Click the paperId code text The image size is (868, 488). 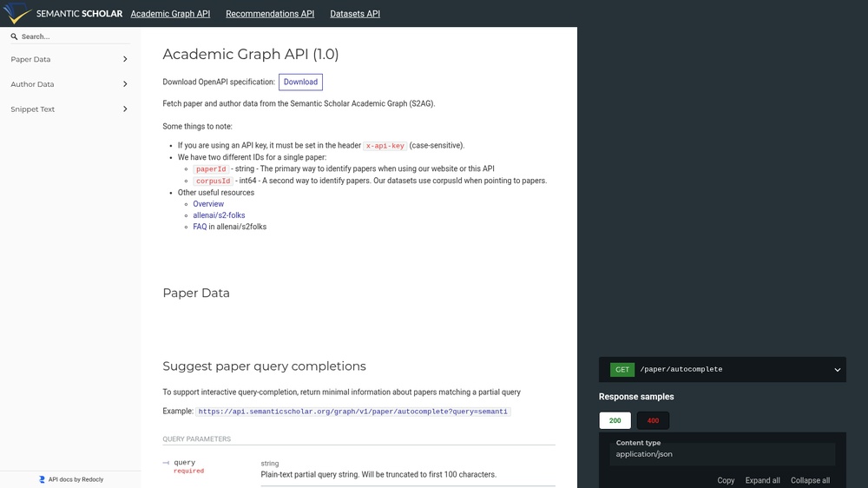coord(211,169)
